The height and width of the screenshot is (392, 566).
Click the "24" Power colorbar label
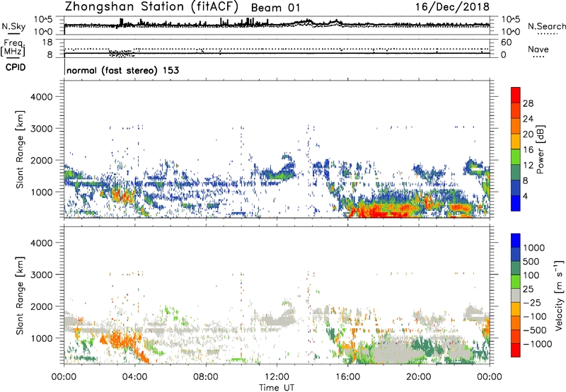click(x=528, y=119)
